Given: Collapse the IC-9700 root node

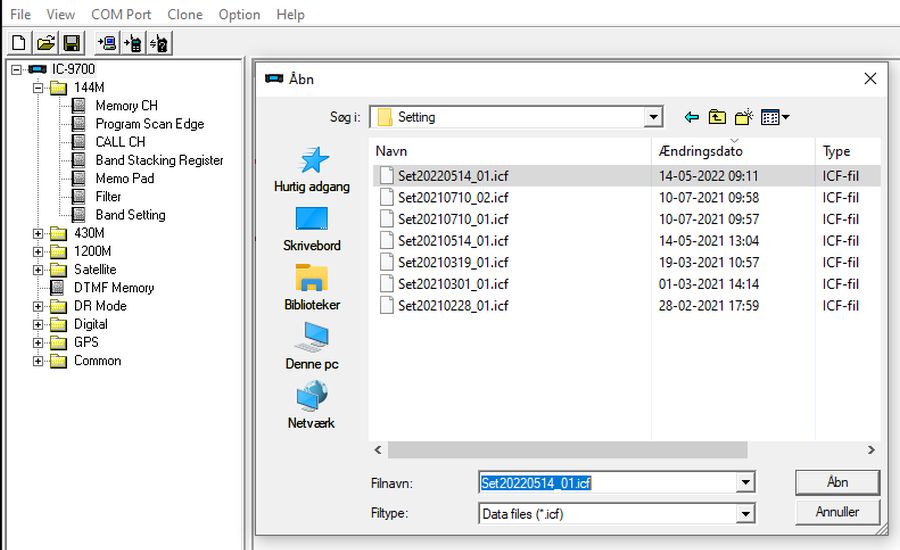Looking at the screenshot, I should click(x=17, y=69).
